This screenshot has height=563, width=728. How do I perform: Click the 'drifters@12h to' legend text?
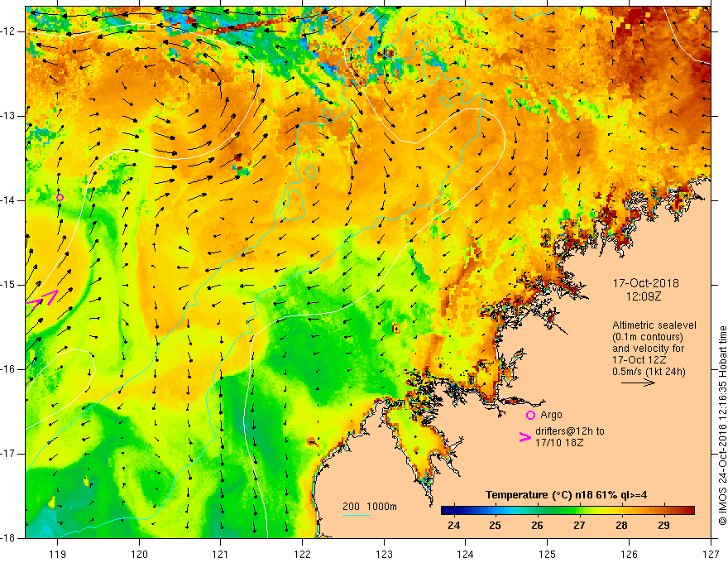pyautogui.click(x=570, y=431)
